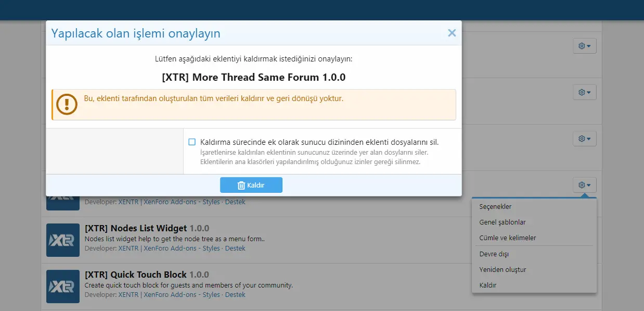Screen dimensions: 644x311
Task: Open the [XTR] Nodes List Widget title
Action: 147,228
